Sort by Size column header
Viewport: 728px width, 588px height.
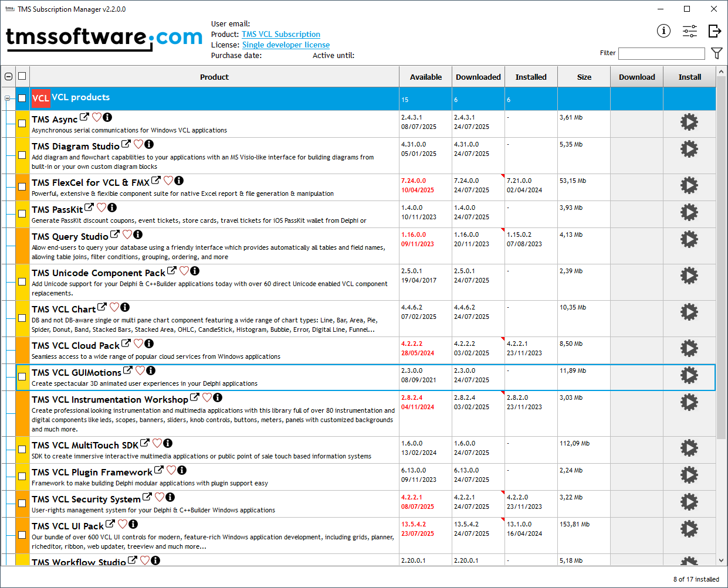click(584, 77)
